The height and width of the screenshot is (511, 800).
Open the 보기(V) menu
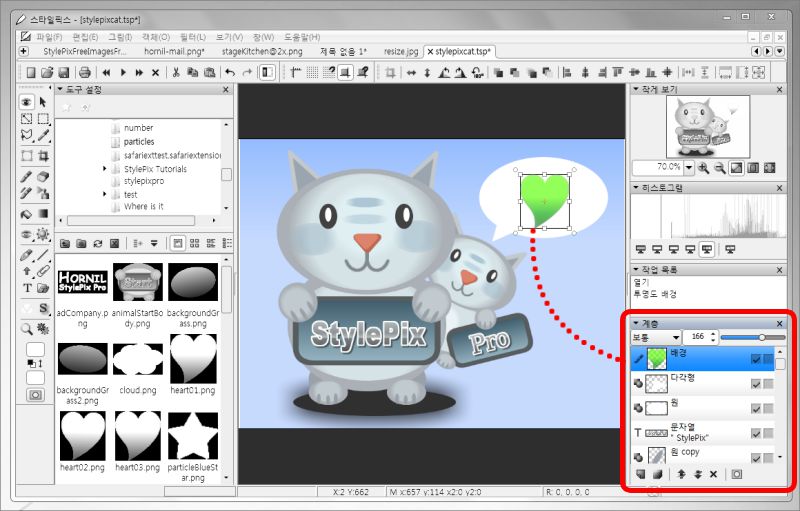pyautogui.click(x=229, y=37)
